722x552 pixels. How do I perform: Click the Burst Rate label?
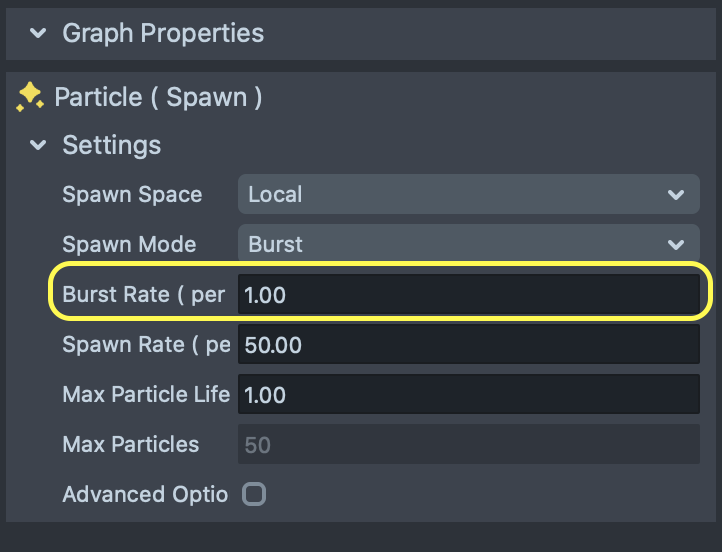coord(143,295)
